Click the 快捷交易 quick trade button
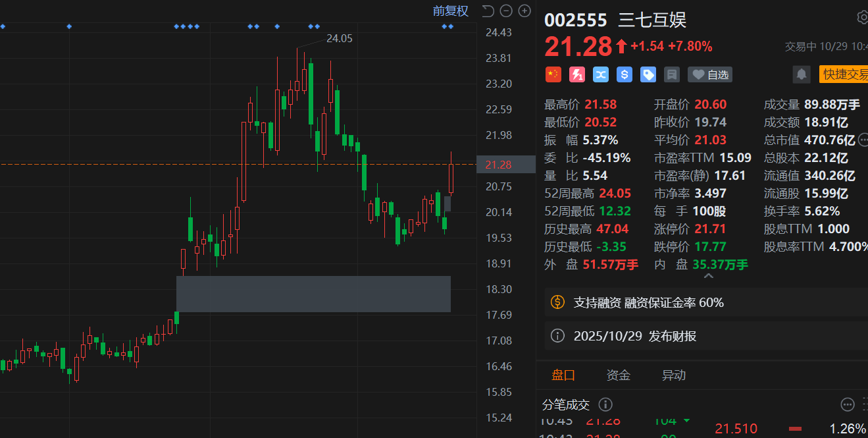Image resolution: width=868 pixels, height=438 pixels. click(844, 74)
